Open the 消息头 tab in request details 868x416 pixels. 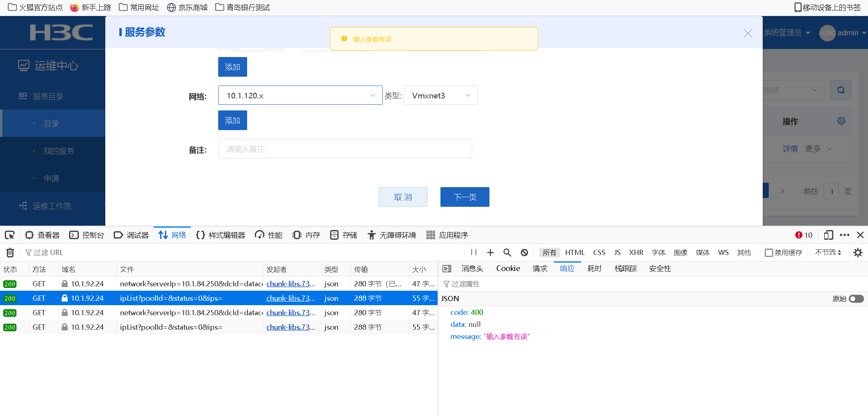[472, 269]
